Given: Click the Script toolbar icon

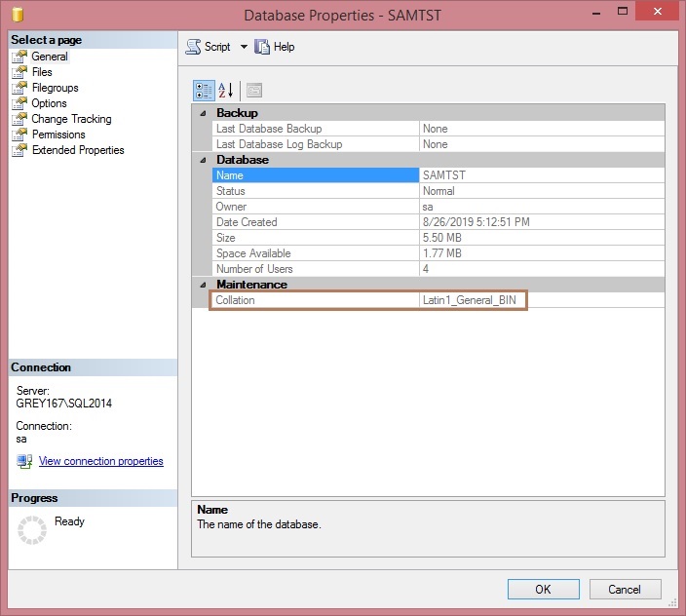Looking at the screenshot, I should pyautogui.click(x=193, y=47).
